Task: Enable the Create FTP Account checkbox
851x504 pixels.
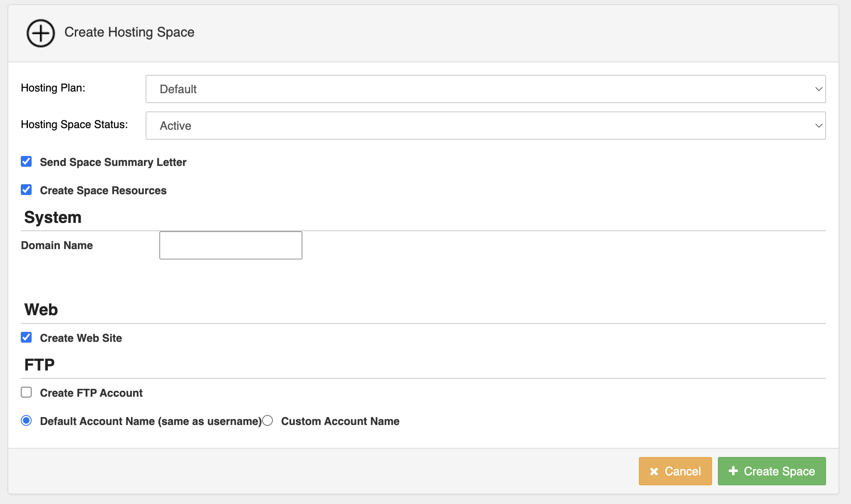Action: 26,393
